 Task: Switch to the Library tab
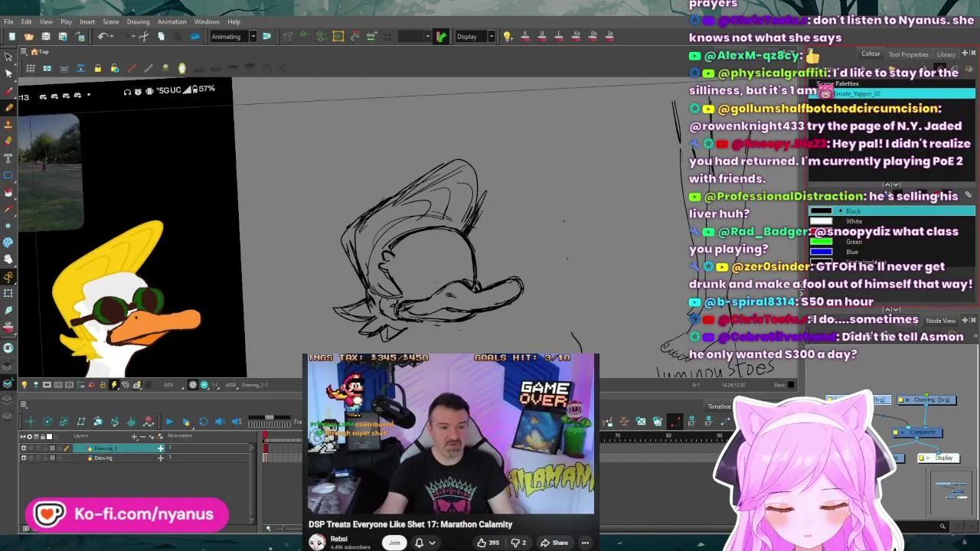946,54
